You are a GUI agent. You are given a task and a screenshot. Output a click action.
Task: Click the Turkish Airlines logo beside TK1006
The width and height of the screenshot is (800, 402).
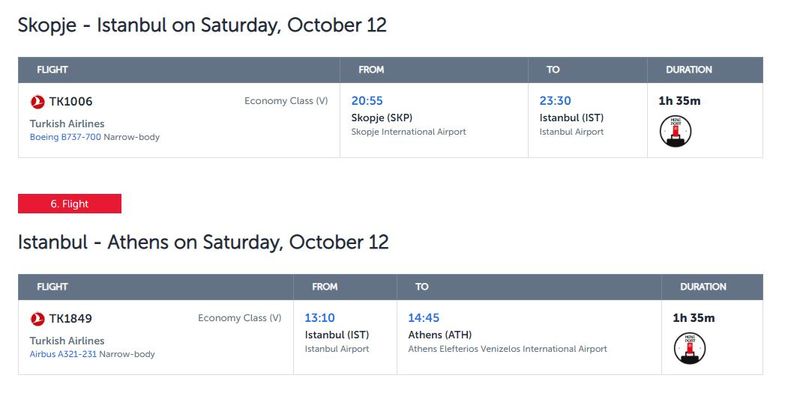(x=37, y=102)
